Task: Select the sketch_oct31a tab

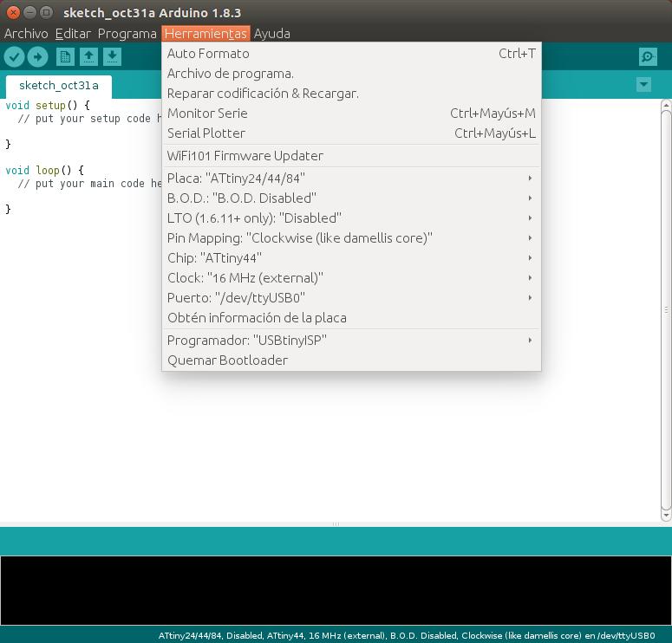Action: tap(59, 86)
